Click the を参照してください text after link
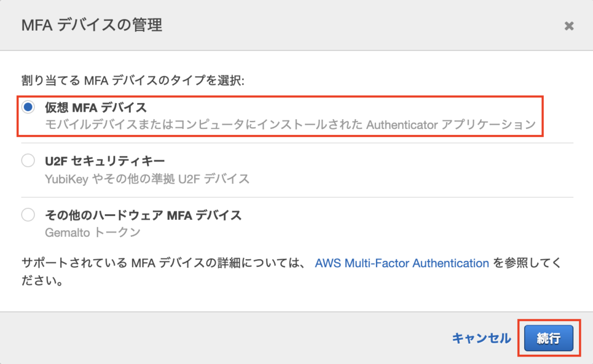593x364 pixels. (x=526, y=263)
